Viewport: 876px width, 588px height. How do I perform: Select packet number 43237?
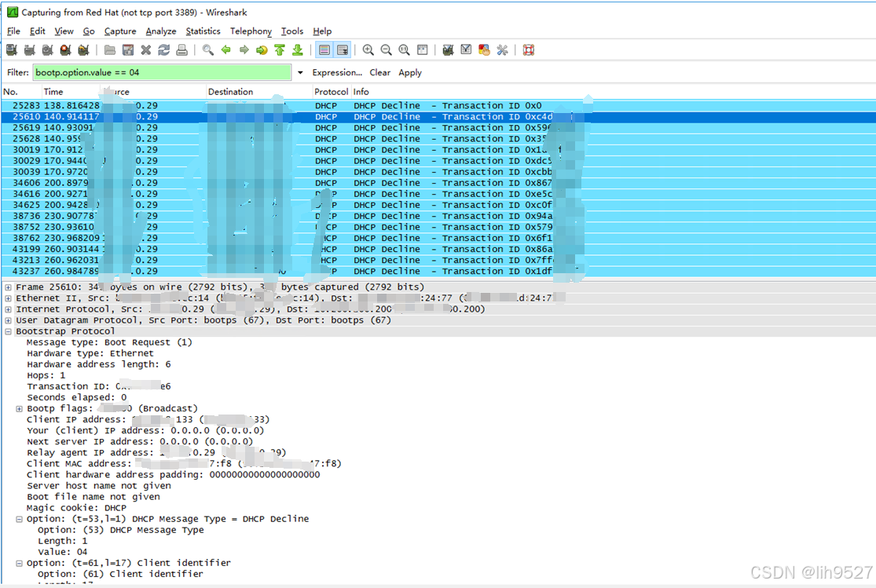tap(438, 272)
